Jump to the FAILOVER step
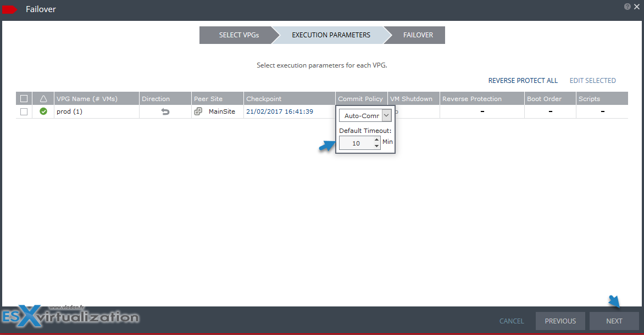The image size is (644, 335). point(418,35)
